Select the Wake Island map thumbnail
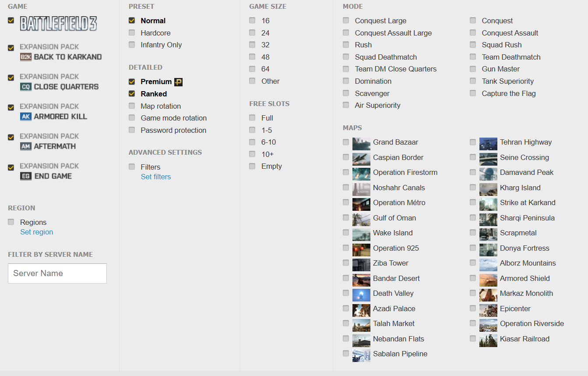This screenshot has width=588, height=376. pos(361,235)
